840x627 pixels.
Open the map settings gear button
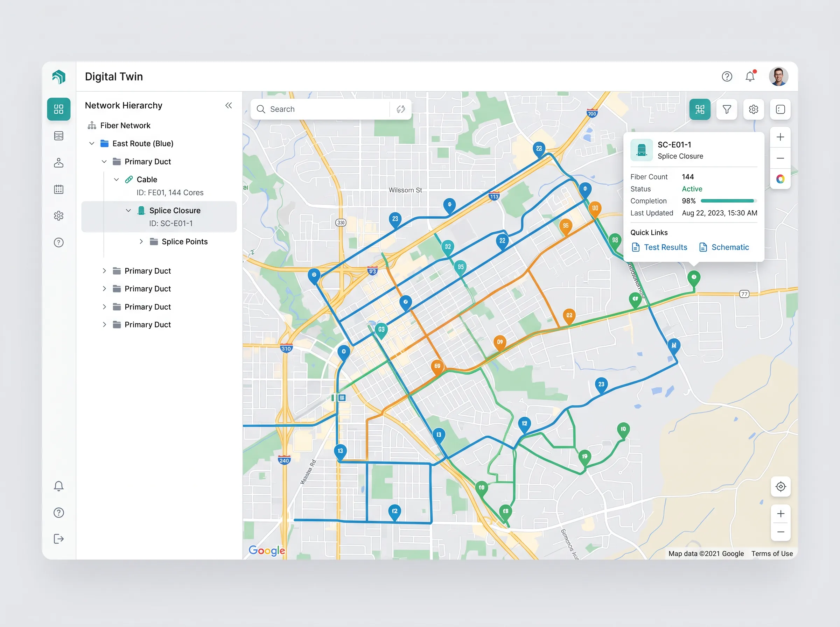754,109
